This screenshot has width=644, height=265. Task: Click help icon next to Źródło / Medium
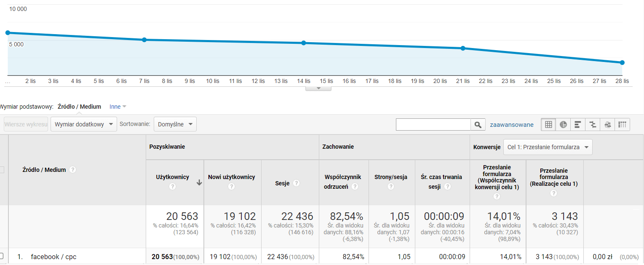pos(73,170)
